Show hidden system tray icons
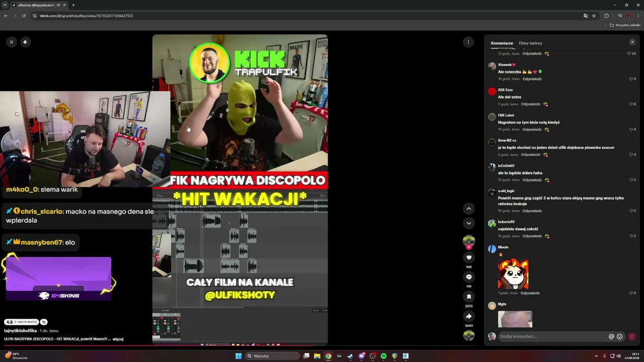Image resolution: width=644 pixels, height=362 pixels. click(596, 356)
